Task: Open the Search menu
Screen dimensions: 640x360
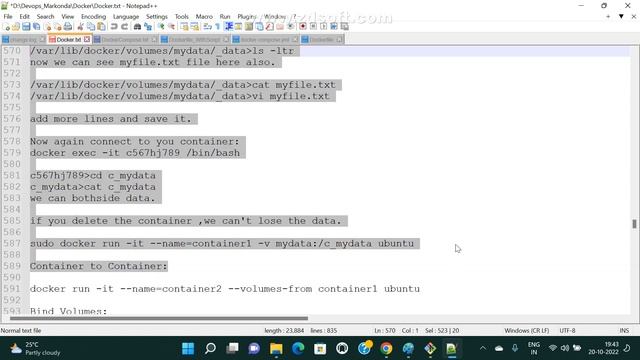Action: (45, 16)
